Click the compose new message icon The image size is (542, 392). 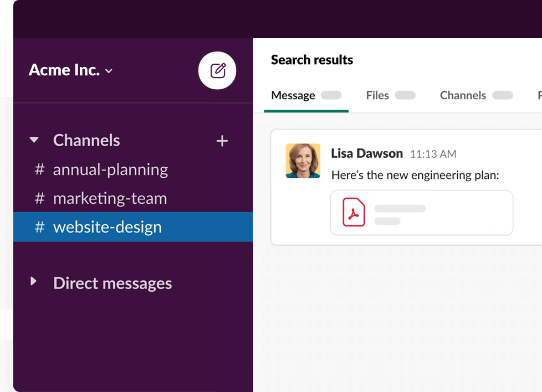[217, 70]
